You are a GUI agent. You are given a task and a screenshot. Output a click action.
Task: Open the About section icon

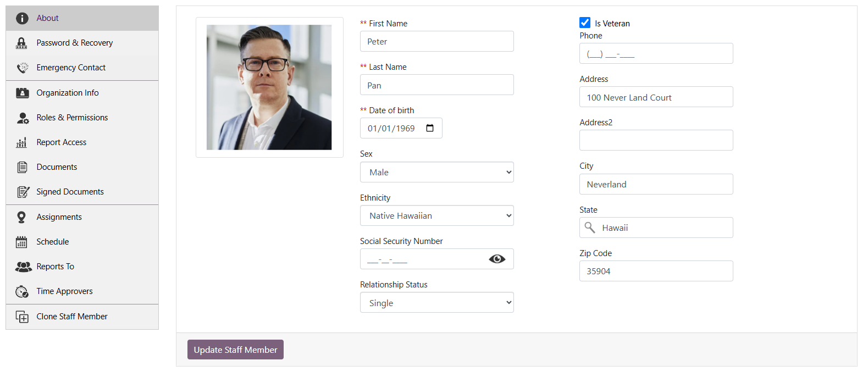point(21,18)
